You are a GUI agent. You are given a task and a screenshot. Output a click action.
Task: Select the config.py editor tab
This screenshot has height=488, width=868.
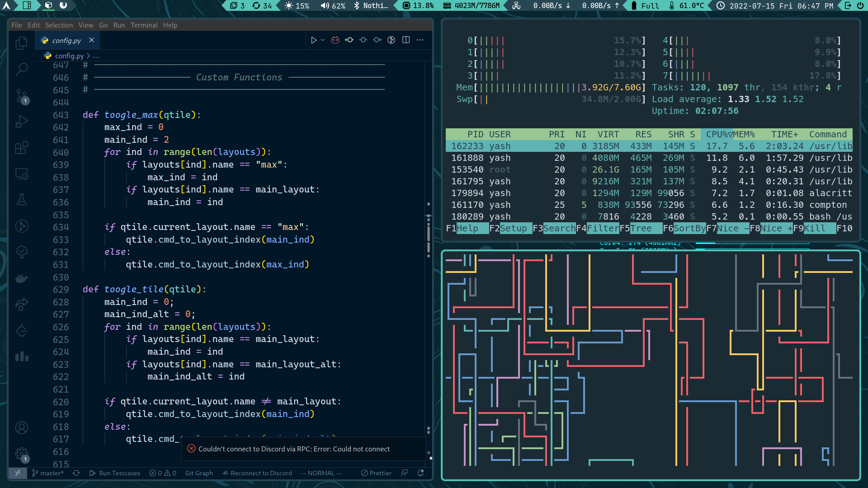click(66, 40)
